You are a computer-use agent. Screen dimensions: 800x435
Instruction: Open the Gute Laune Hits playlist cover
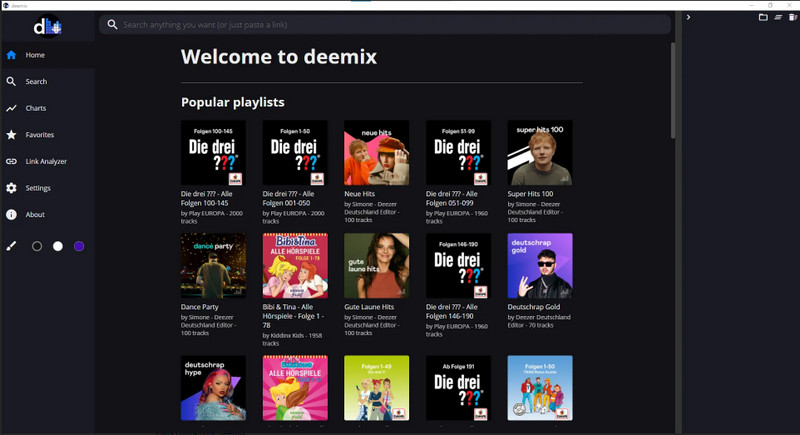tap(377, 266)
